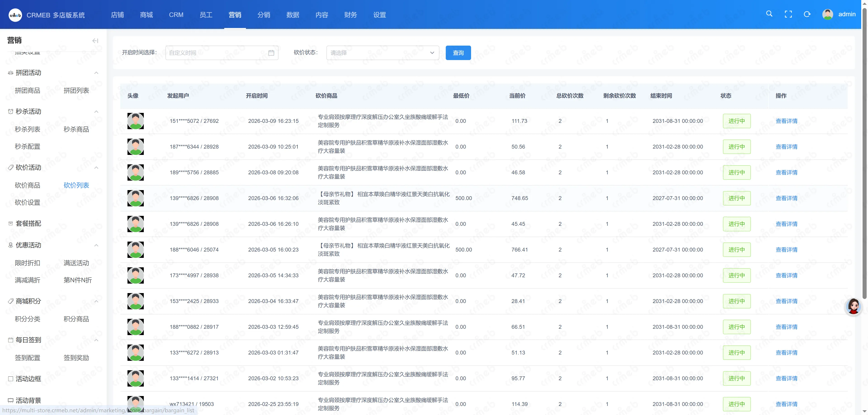Focus the 开启时间选择 date input
The height and width of the screenshot is (415, 868).
[x=222, y=53]
